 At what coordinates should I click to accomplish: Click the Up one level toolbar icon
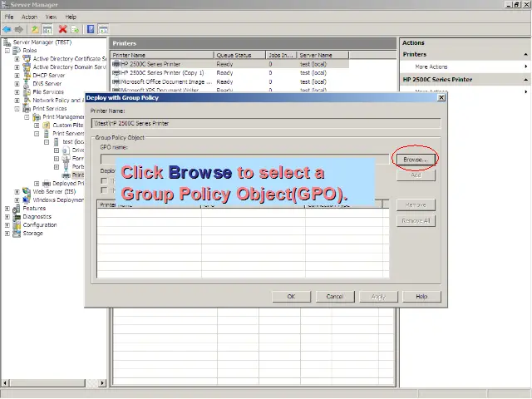click(x=35, y=30)
